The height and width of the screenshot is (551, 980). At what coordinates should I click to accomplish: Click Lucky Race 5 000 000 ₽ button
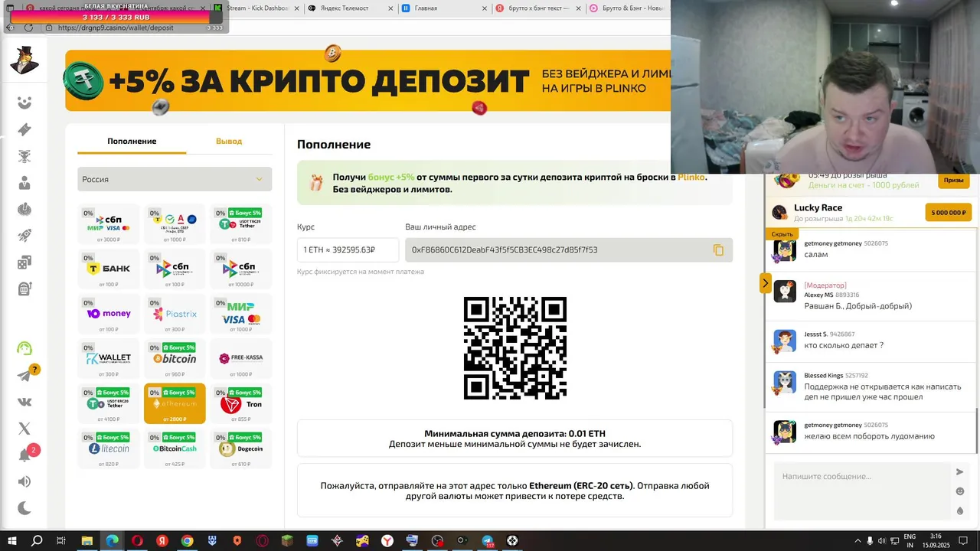949,212
